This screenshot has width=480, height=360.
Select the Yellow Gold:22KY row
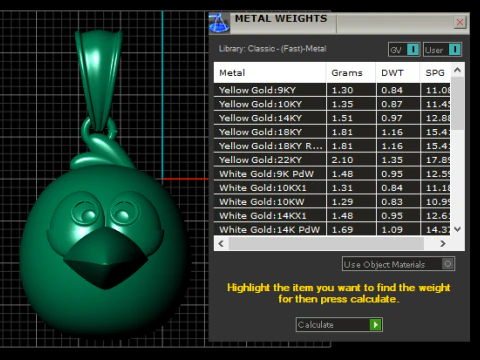[x=332, y=160]
